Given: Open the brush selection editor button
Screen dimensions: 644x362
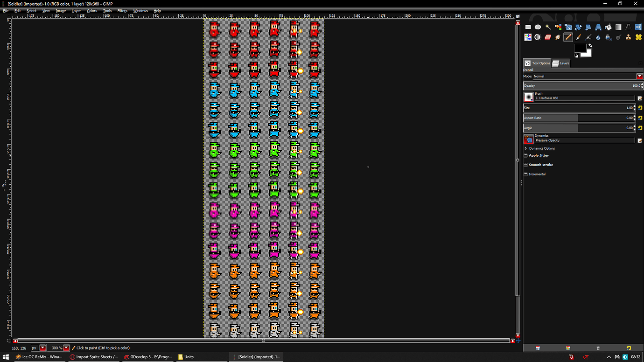Looking at the screenshot, I should click(640, 98).
